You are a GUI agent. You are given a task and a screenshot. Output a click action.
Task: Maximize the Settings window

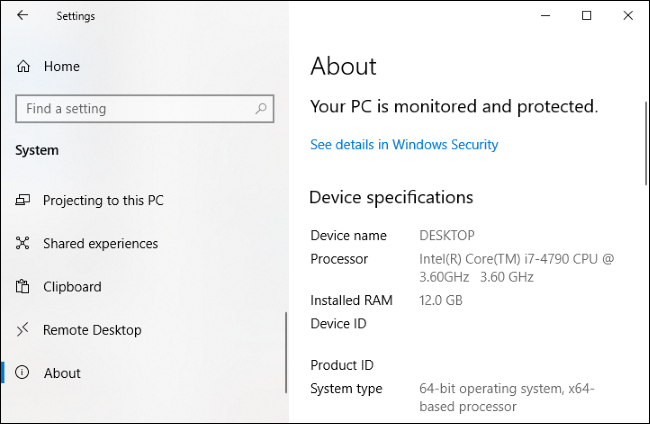coord(587,16)
